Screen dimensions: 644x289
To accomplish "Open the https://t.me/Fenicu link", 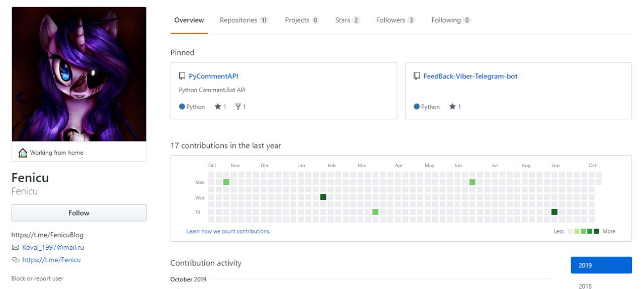I will pyautogui.click(x=51, y=260).
